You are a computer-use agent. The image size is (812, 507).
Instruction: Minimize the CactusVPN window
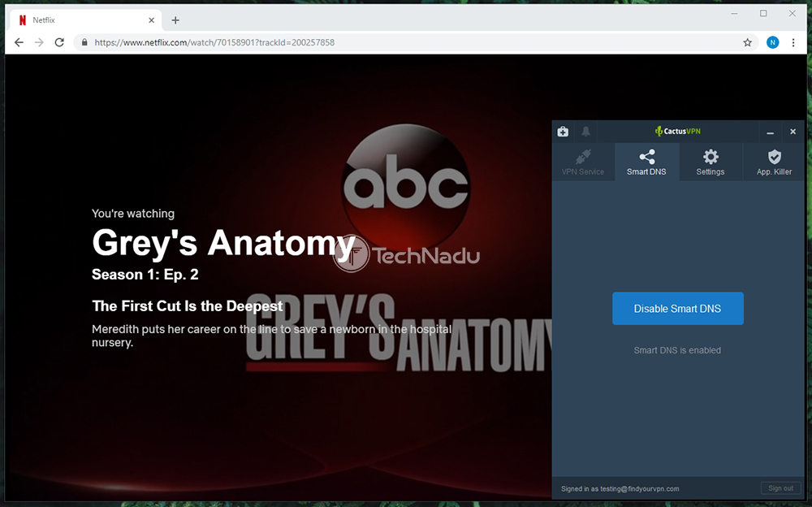(x=770, y=132)
